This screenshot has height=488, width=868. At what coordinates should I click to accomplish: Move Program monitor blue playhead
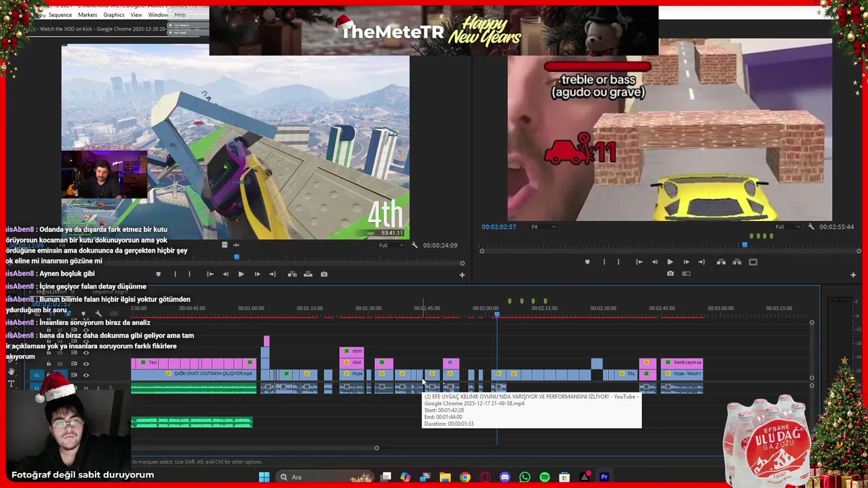(745, 245)
